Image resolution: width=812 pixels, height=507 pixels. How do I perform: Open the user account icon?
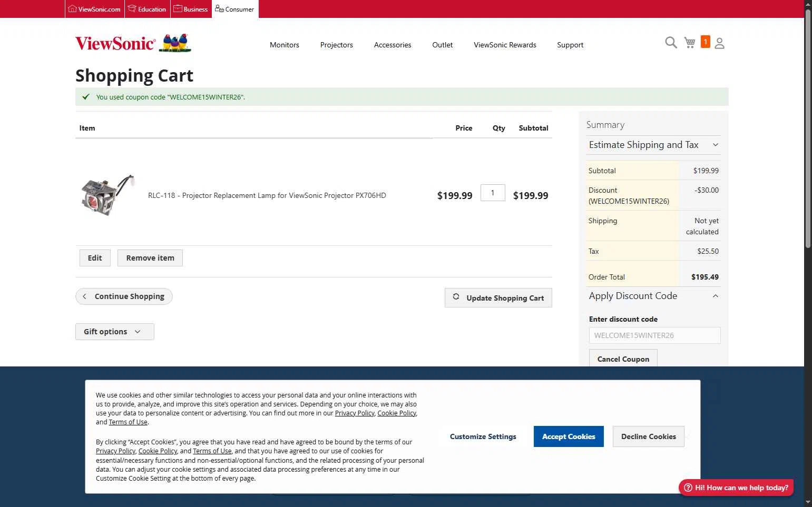[720, 43]
